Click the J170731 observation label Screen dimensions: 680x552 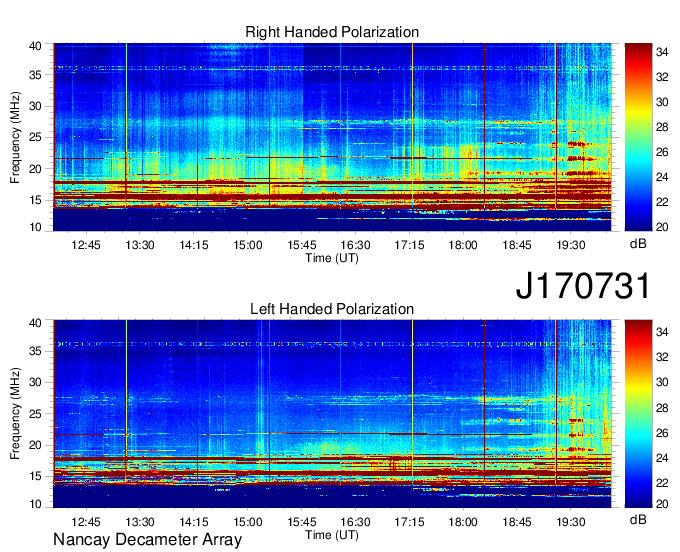click(583, 286)
